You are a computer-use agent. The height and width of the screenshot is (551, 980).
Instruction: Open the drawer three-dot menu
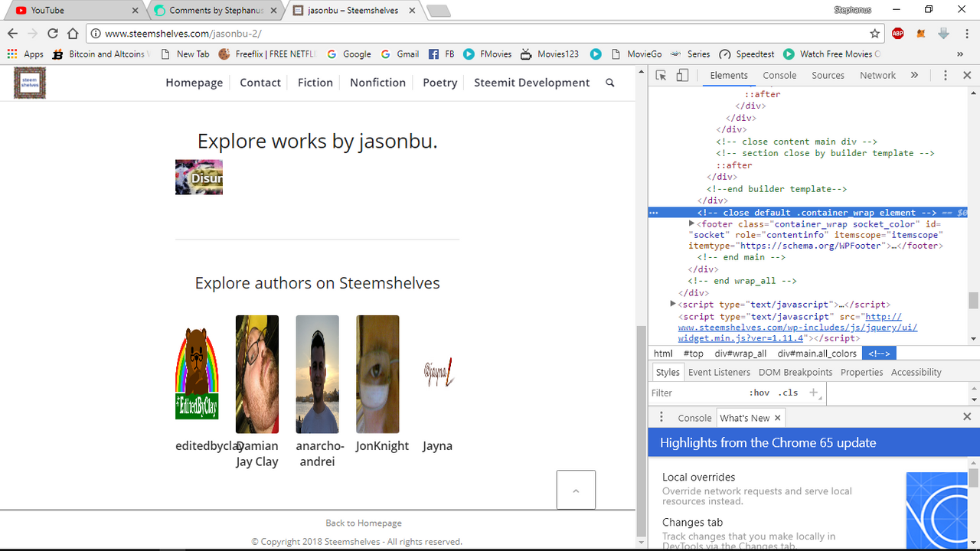coord(661,418)
